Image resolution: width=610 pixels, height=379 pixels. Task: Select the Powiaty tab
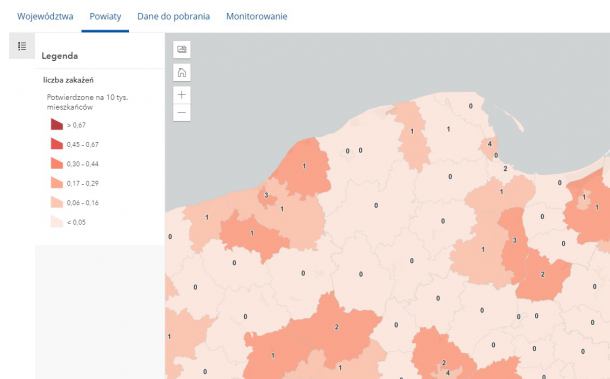coord(105,16)
